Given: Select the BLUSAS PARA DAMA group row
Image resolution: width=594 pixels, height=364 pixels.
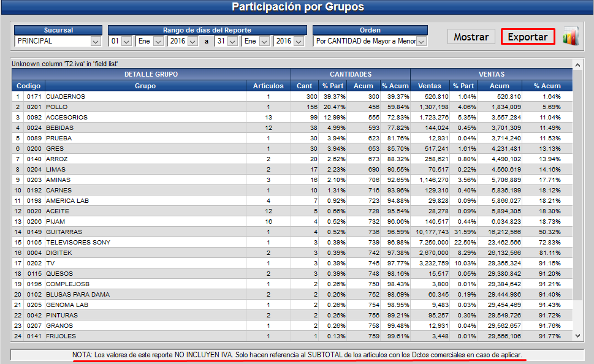Looking at the screenshot, I should [292, 294].
